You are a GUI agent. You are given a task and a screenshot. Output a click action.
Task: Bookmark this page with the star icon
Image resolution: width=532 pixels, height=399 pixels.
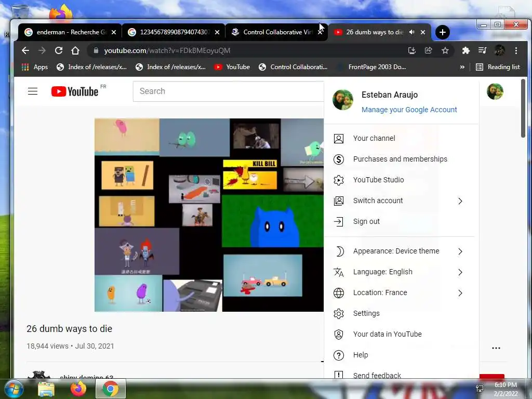coord(445,50)
